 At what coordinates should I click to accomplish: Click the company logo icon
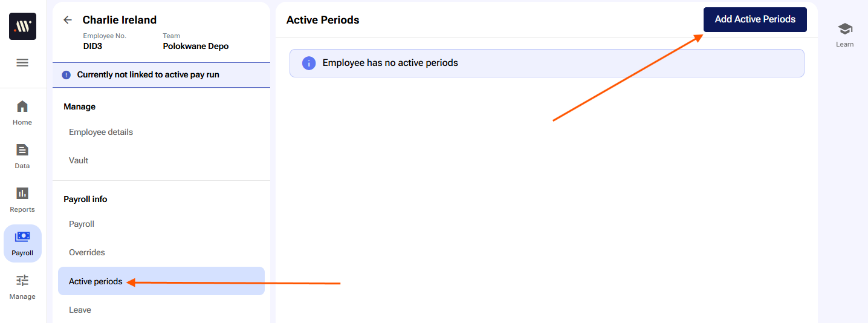(x=22, y=27)
